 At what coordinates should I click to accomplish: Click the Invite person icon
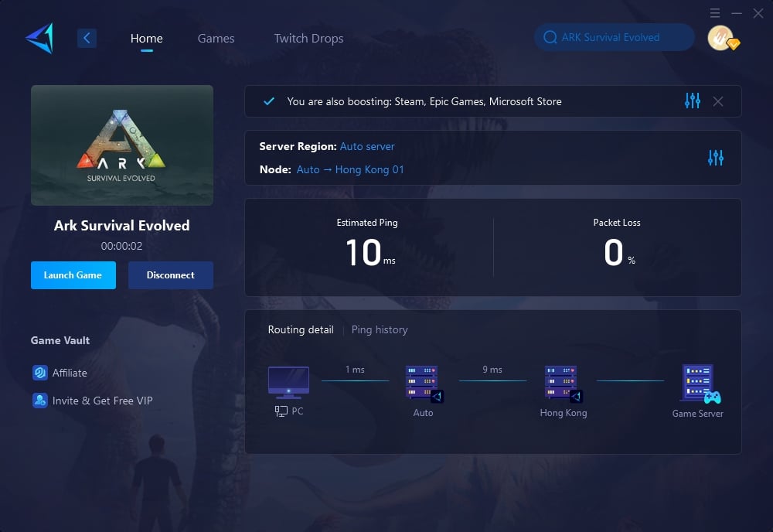[40, 401]
